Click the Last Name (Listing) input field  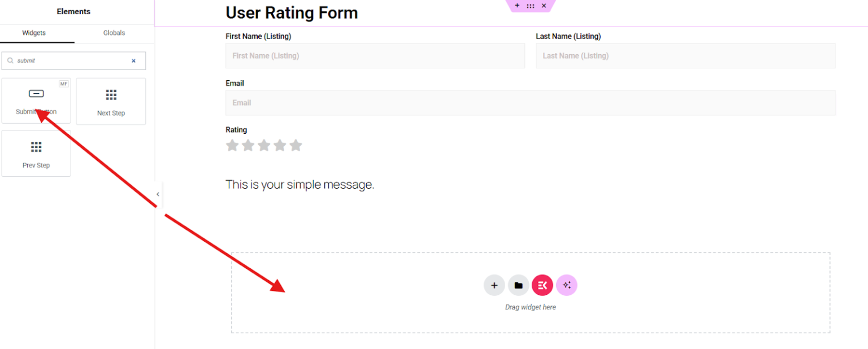click(x=685, y=56)
